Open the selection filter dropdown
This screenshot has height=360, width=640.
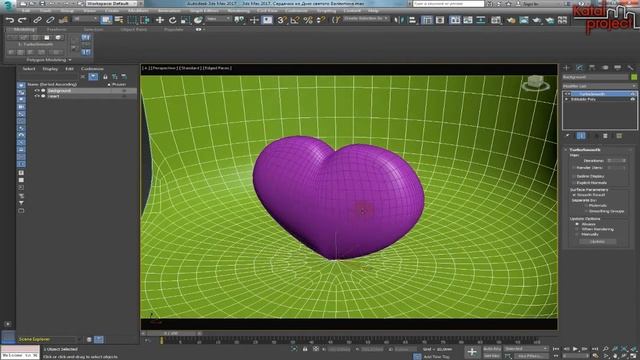[x=85, y=19]
